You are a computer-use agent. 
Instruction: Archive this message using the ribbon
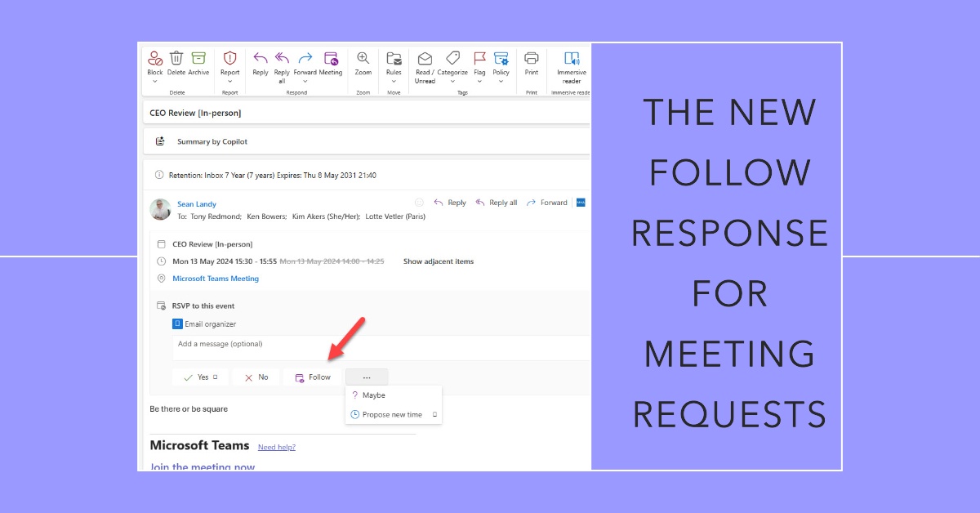point(198,59)
